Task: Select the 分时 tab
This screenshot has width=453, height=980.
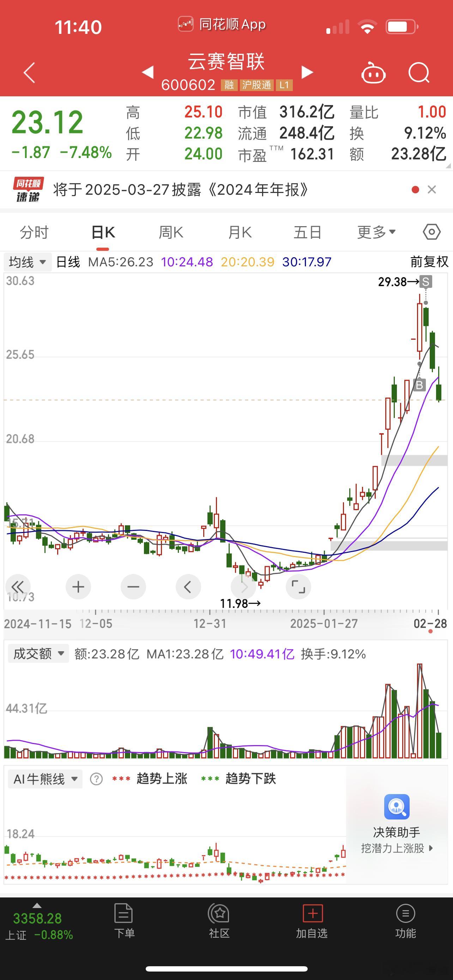Action: tap(34, 232)
